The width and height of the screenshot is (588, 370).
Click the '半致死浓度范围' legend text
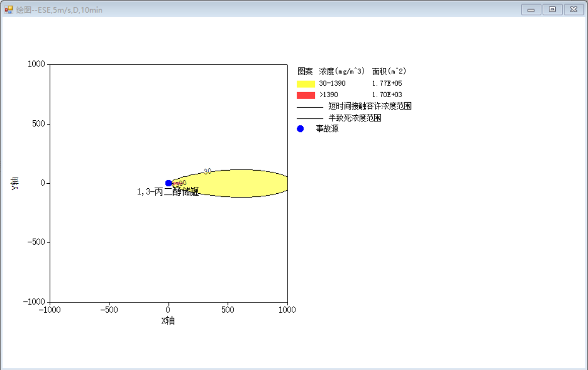point(355,118)
